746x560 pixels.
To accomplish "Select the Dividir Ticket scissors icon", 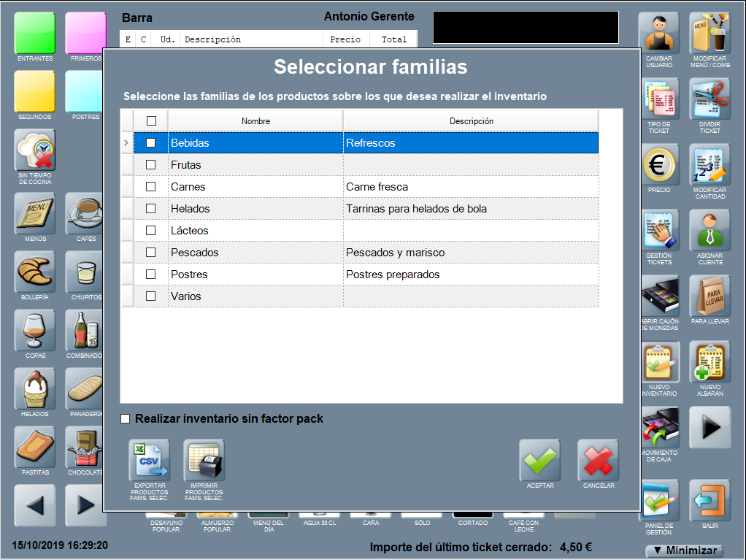I will click(710, 99).
